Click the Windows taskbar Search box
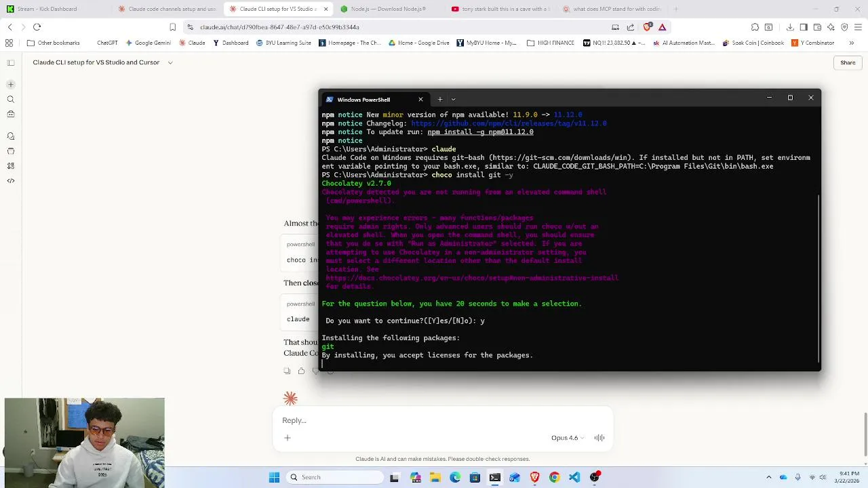 (334, 477)
